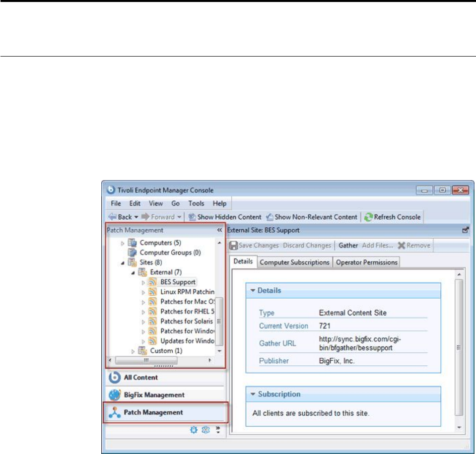Click the Sites node icon
The height and width of the screenshot is (454, 476).
tap(132, 262)
